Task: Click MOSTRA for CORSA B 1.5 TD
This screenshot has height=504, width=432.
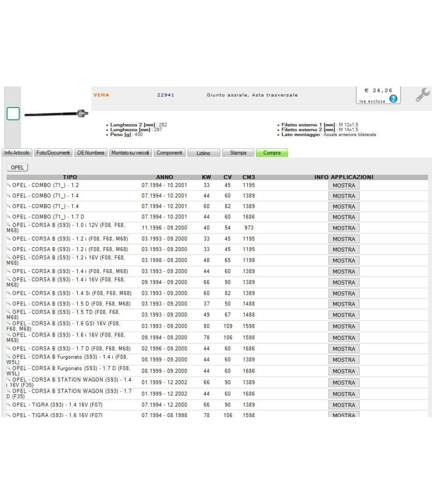Action: coord(344,315)
